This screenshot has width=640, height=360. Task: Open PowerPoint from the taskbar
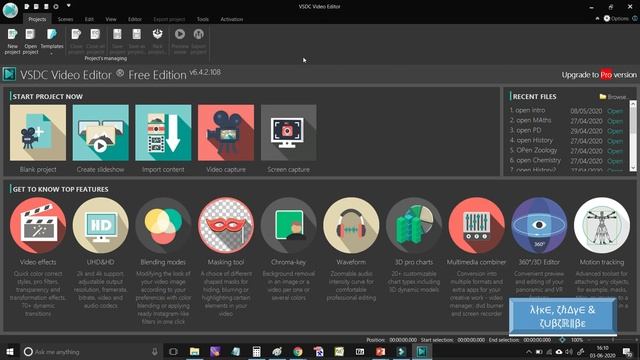[x=380, y=351]
